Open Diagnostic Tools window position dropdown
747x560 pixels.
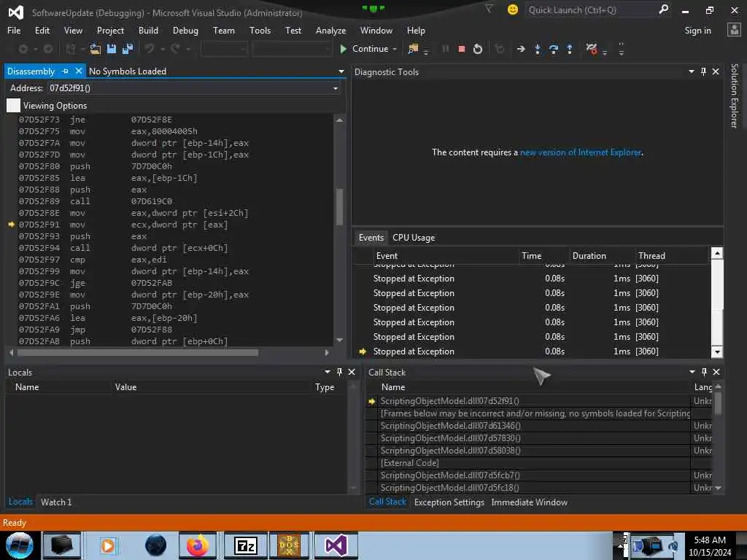pyautogui.click(x=692, y=71)
